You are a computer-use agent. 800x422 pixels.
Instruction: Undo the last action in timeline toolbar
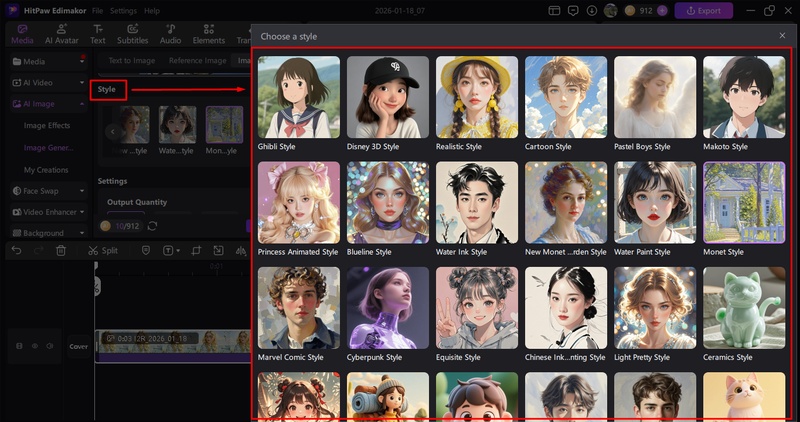coord(16,251)
